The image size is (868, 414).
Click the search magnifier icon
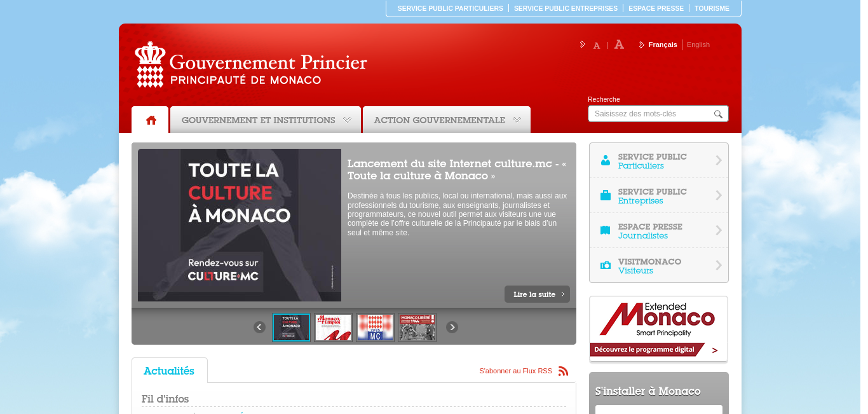click(x=718, y=114)
